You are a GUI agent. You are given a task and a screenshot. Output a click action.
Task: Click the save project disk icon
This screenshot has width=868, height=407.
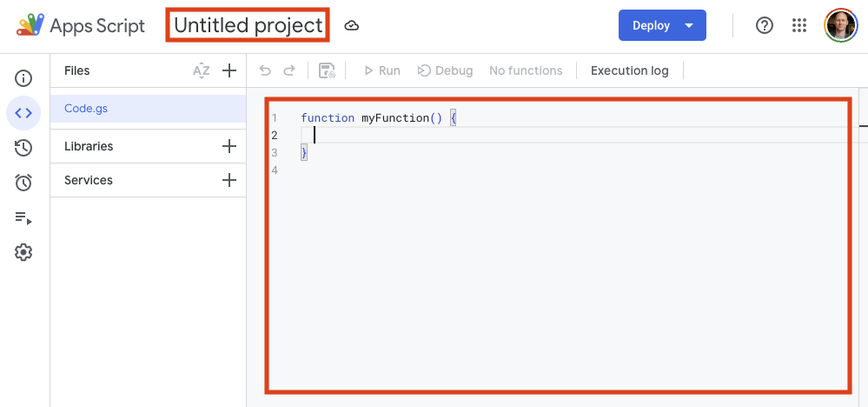(327, 70)
